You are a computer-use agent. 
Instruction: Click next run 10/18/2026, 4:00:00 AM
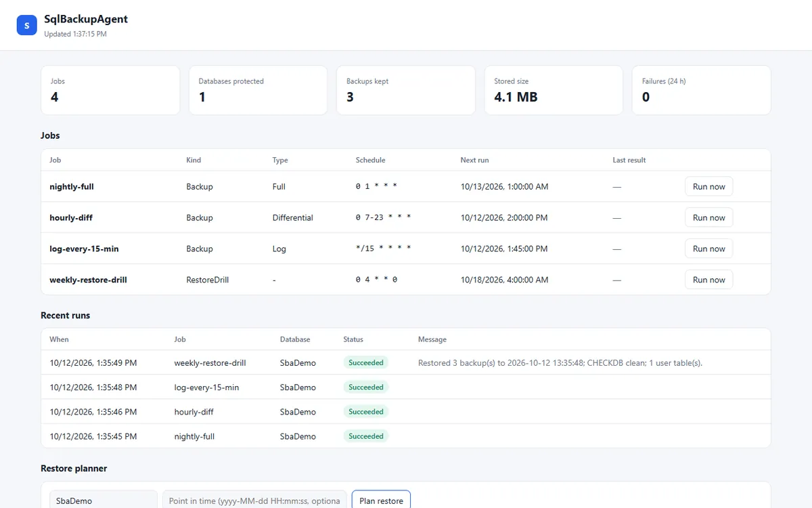[x=505, y=280]
